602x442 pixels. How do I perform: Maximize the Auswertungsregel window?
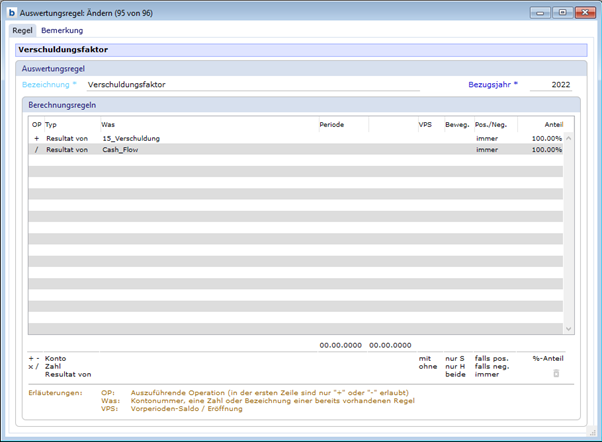pyautogui.click(x=562, y=12)
